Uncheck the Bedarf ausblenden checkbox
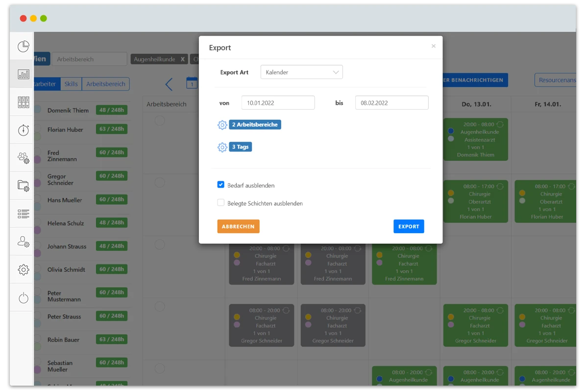The width and height of the screenshot is (588, 392). pyautogui.click(x=221, y=185)
